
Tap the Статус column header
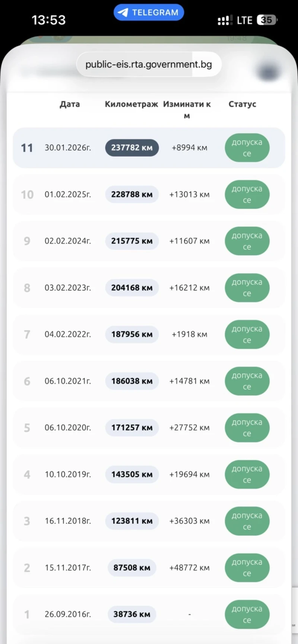(242, 104)
